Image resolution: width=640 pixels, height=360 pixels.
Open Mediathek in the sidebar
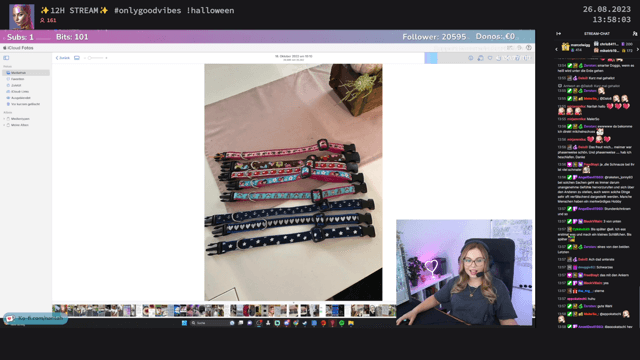click(x=26, y=73)
